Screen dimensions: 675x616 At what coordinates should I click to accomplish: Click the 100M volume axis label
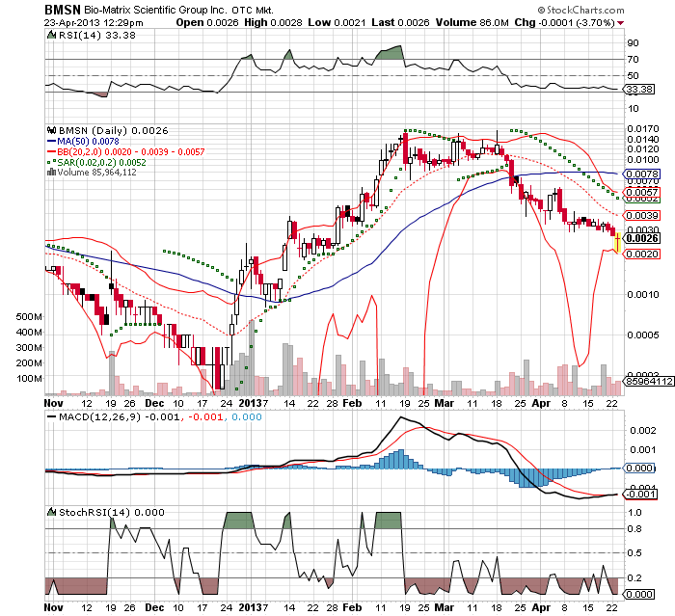[x=29, y=379]
